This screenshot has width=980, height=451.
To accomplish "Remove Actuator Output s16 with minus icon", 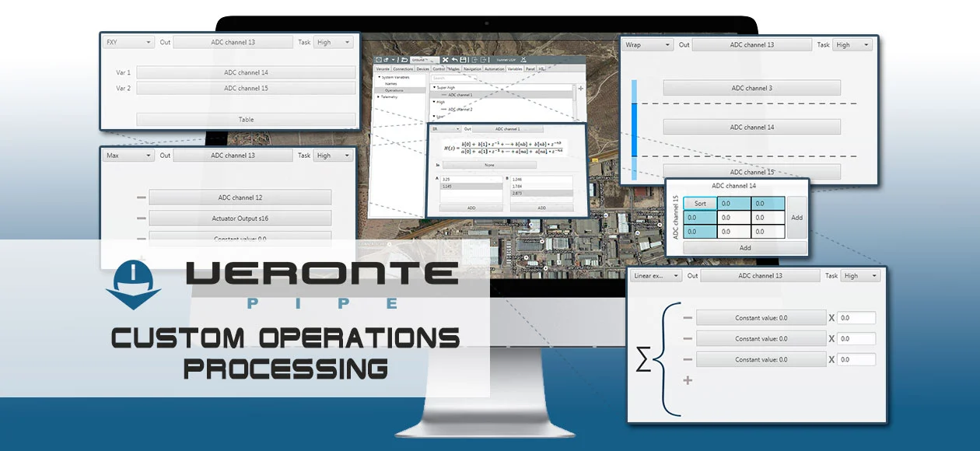I will tap(141, 219).
